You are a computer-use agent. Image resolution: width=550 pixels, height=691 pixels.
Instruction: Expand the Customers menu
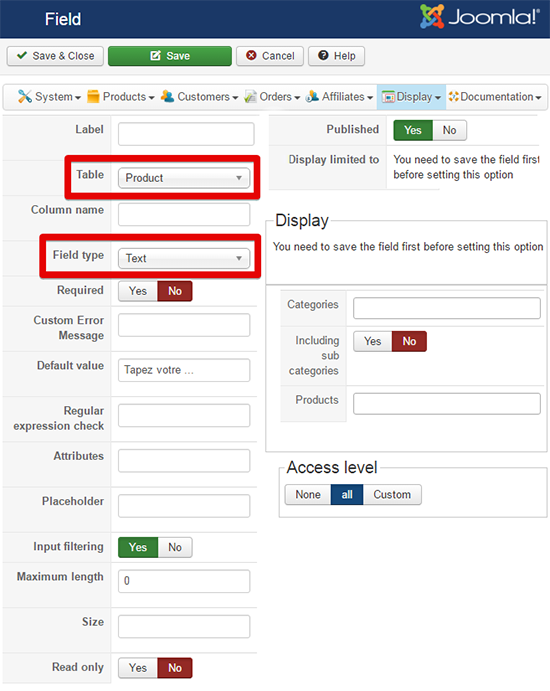(199, 97)
